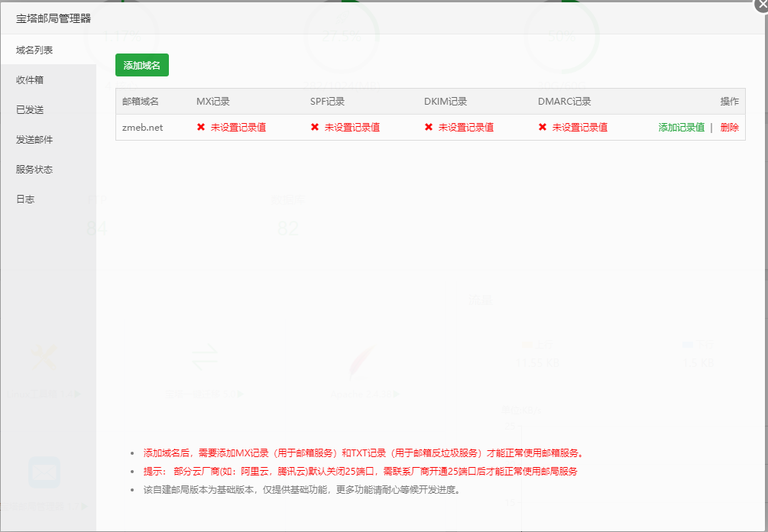The height and width of the screenshot is (532, 768).
Task: View the 服务状态 service status page
Action: (34, 169)
